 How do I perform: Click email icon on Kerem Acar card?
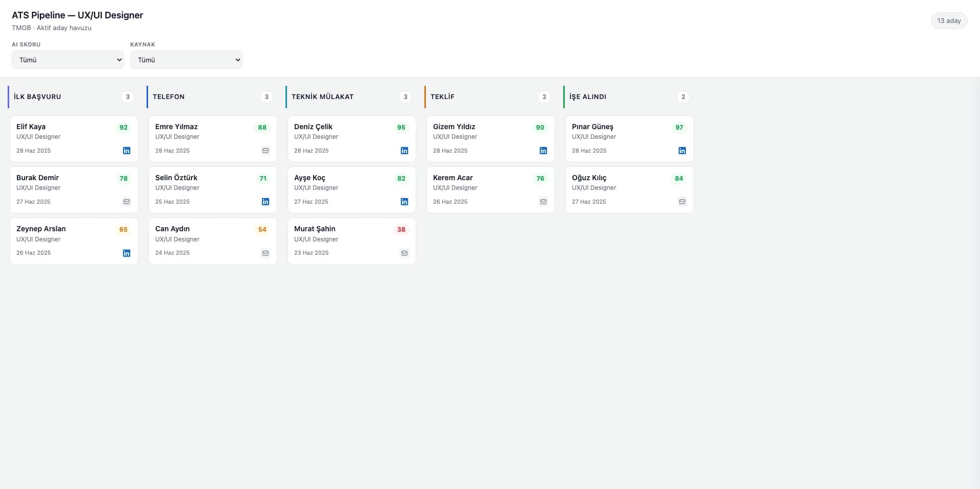click(543, 202)
